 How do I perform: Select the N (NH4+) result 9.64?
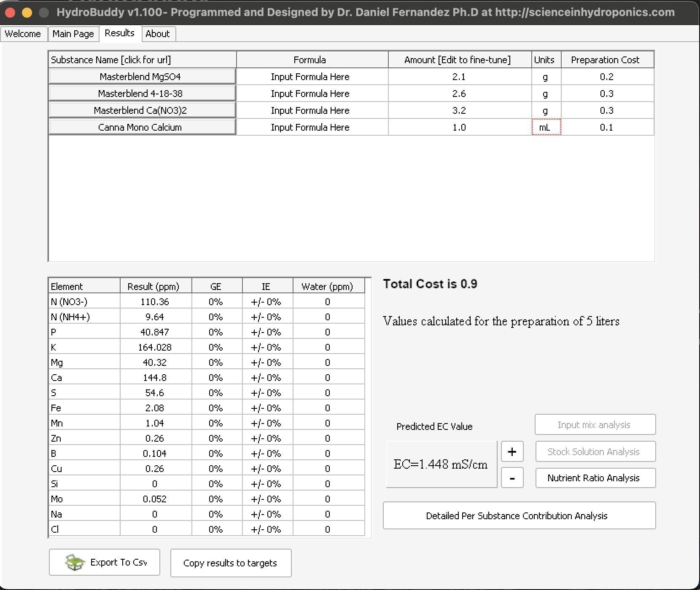(x=156, y=317)
